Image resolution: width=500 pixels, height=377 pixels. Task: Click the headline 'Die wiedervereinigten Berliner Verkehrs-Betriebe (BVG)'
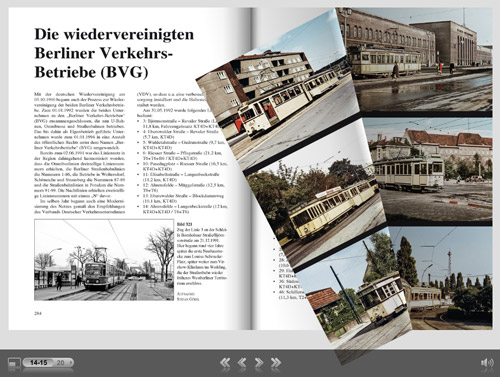pyautogui.click(x=114, y=53)
